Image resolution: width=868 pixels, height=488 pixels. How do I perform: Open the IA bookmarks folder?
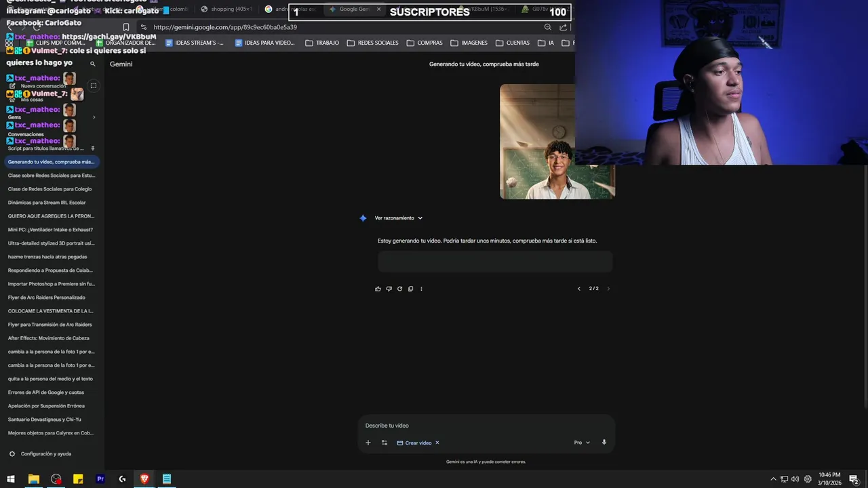point(546,43)
